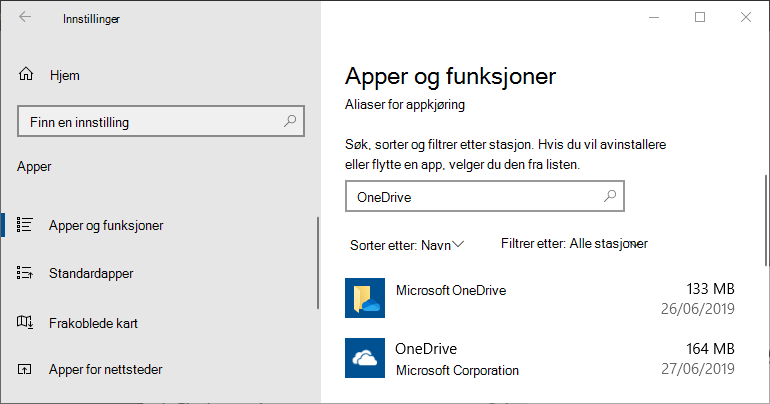The height and width of the screenshot is (404, 770).
Task: Select Frakoblede kart in sidebar
Action: [x=161, y=323]
